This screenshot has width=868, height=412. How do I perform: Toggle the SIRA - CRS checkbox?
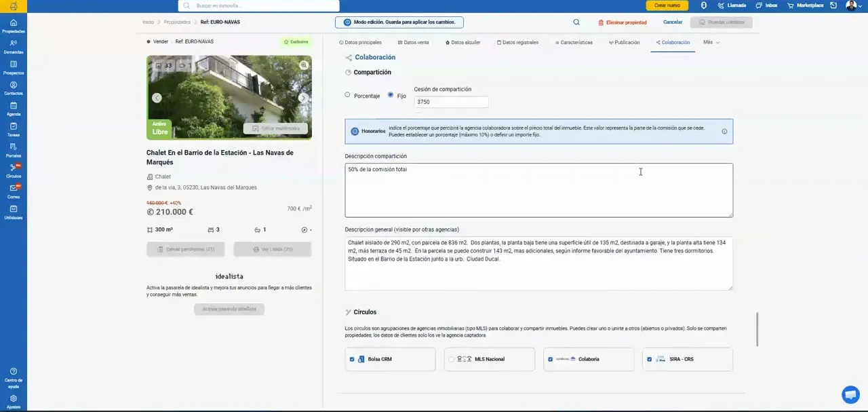(650, 359)
